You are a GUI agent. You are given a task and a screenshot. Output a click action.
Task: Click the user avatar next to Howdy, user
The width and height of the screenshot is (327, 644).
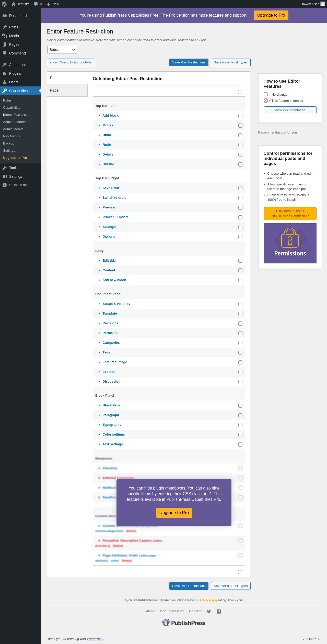tap(323, 4)
